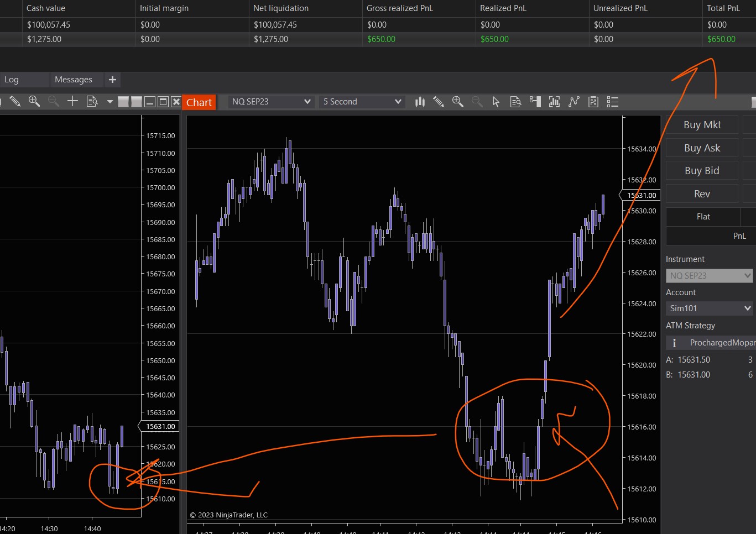Show the data box in right Chart toolbar
This screenshot has height=534, width=756.
point(515,102)
